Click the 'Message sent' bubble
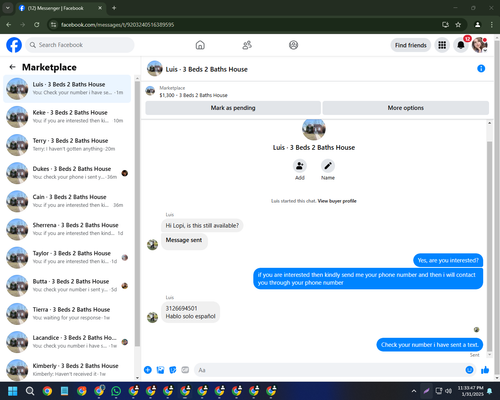 click(x=184, y=240)
